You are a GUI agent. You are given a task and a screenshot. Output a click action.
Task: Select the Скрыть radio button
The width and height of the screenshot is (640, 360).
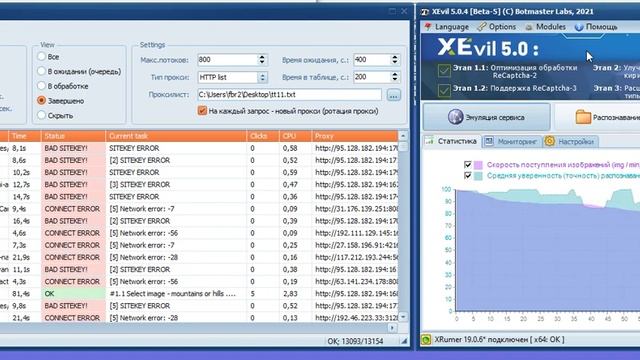pos(41,115)
